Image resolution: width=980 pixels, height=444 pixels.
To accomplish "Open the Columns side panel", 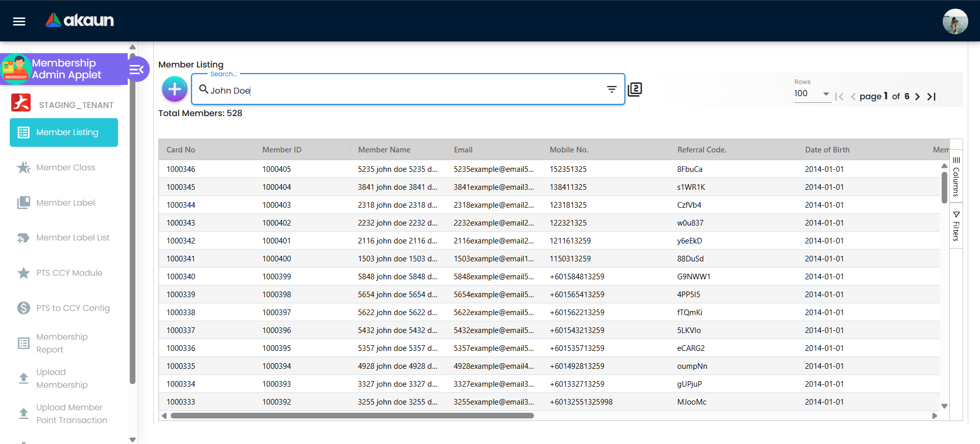I will 956,177.
